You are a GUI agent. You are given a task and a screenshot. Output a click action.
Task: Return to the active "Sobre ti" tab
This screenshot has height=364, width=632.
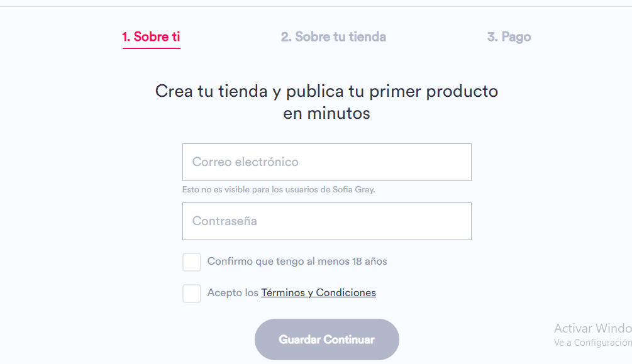(151, 36)
